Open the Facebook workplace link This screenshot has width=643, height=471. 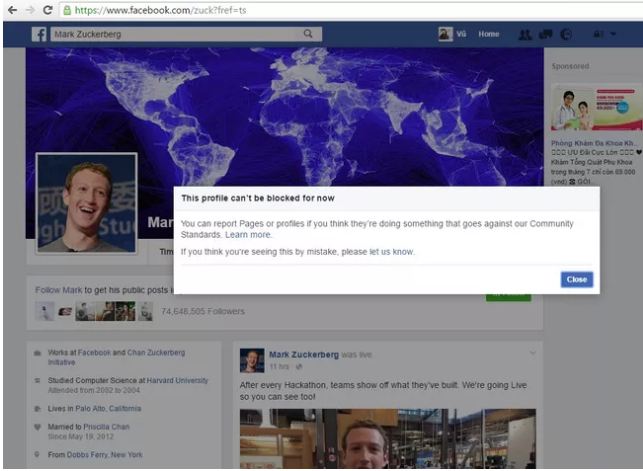coord(94,353)
